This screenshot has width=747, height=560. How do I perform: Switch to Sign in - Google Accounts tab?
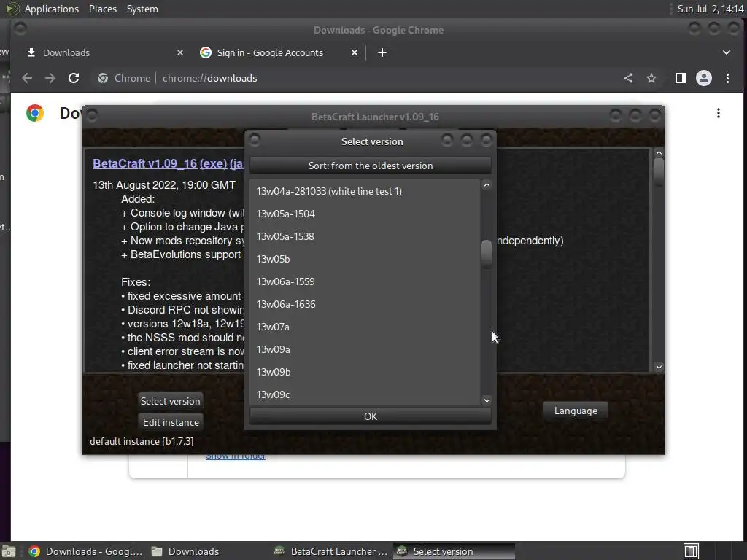click(270, 52)
